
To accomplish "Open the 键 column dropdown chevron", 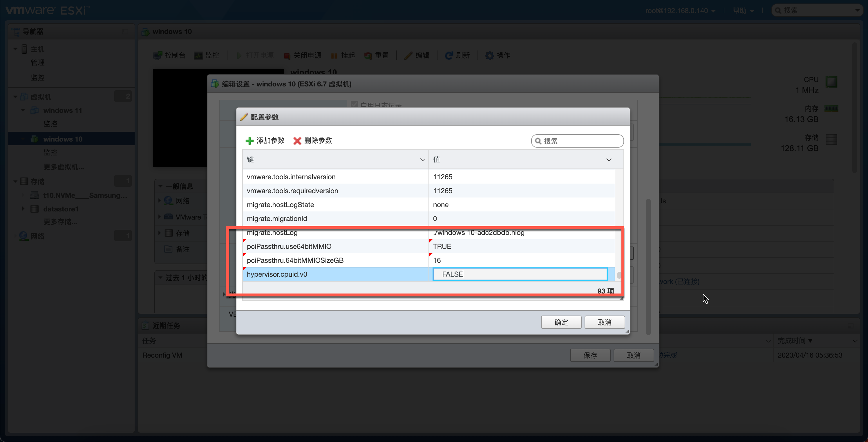I will coord(422,160).
